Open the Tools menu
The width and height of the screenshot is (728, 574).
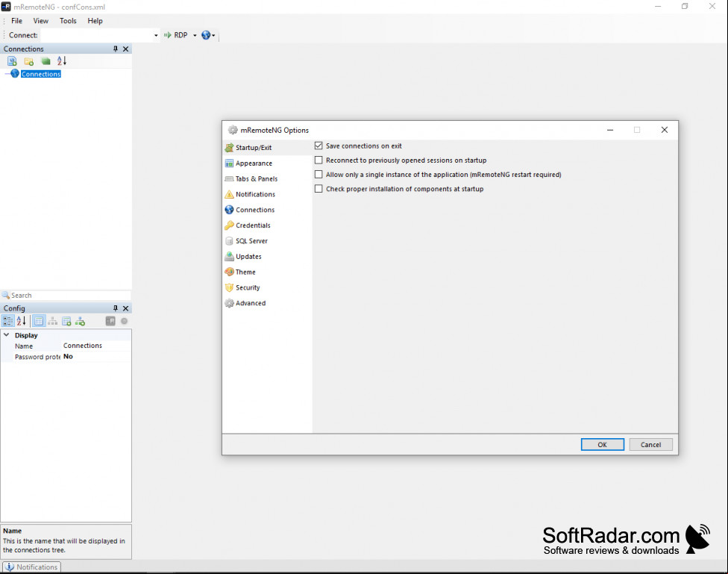tap(68, 21)
